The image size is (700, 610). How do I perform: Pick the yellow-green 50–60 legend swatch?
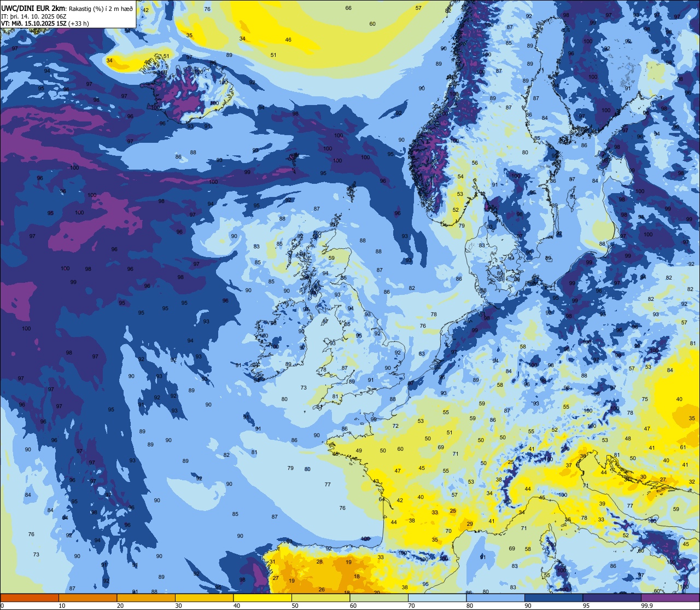pyautogui.click(x=320, y=597)
